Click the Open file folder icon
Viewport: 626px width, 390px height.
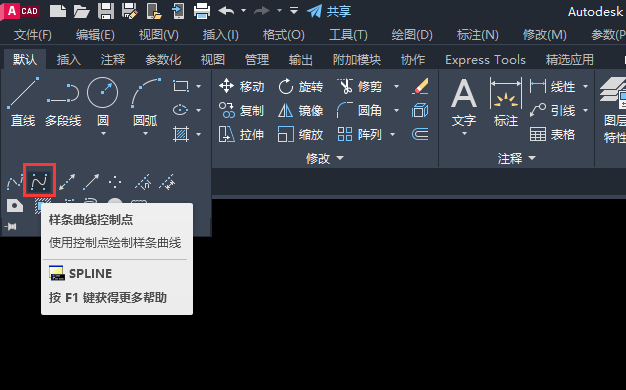82,11
